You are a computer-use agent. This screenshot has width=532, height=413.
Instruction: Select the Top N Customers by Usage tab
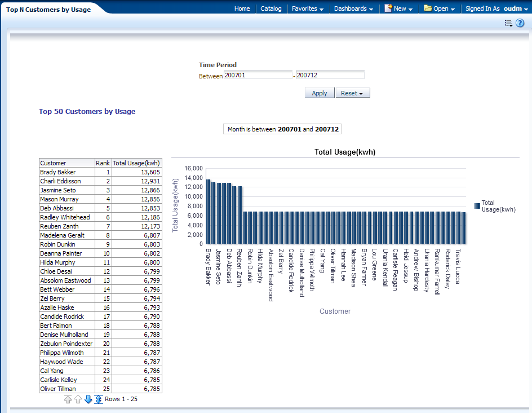[x=48, y=10]
